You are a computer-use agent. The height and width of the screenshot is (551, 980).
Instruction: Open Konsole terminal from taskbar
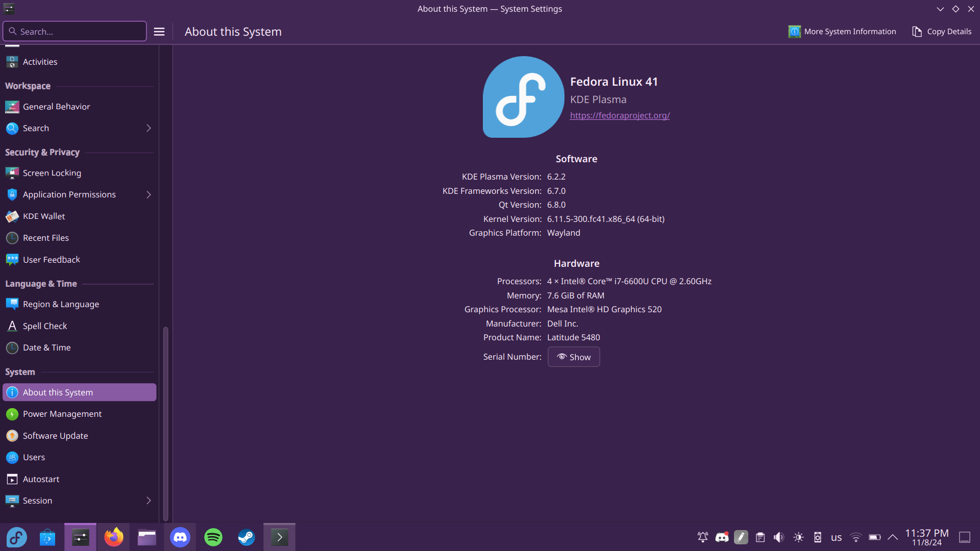279,537
